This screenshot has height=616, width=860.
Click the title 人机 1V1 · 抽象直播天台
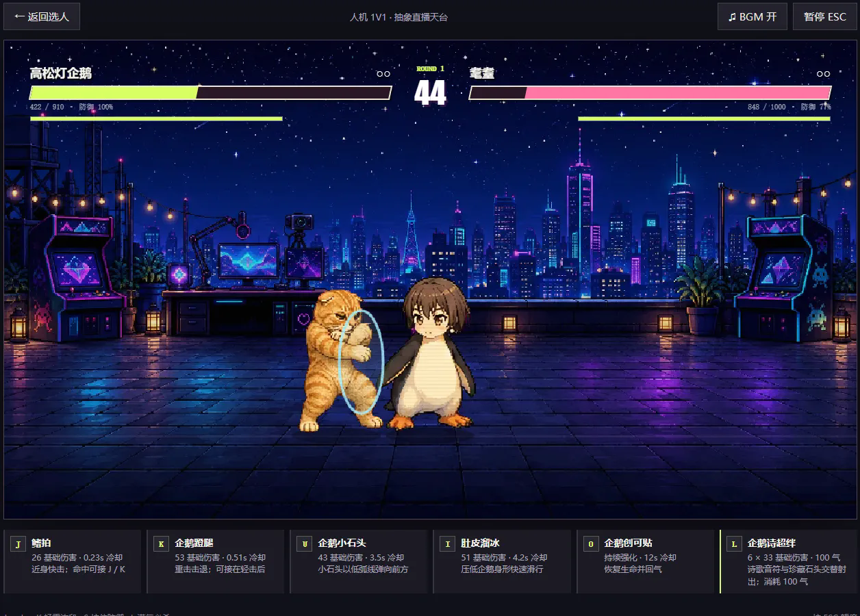tap(399, 17)
